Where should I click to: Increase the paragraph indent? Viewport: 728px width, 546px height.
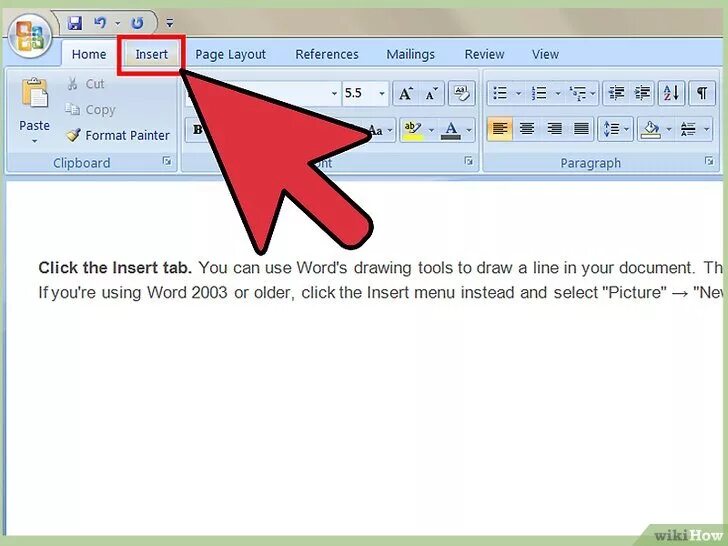click(643, 93)
